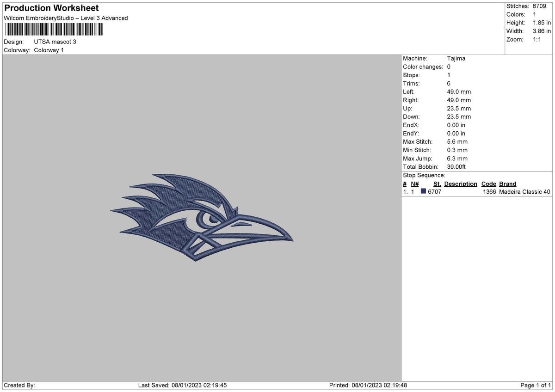
Task: Click the 'Description' column header
Action: tap(461, 184)
